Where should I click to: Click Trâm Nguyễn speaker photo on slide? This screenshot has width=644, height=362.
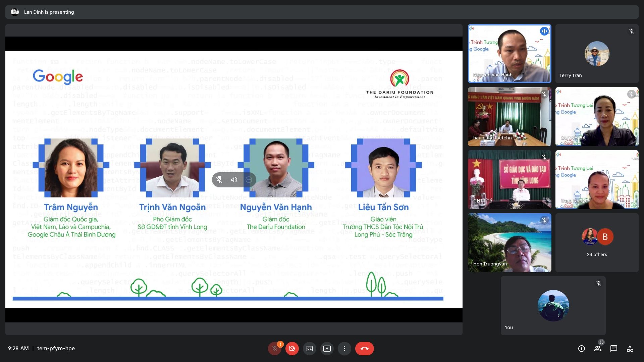coord(70,168)
